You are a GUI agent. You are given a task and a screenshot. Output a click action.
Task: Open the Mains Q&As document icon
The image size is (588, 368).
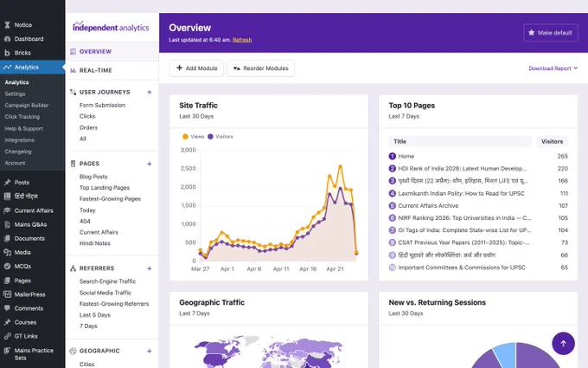7,224
